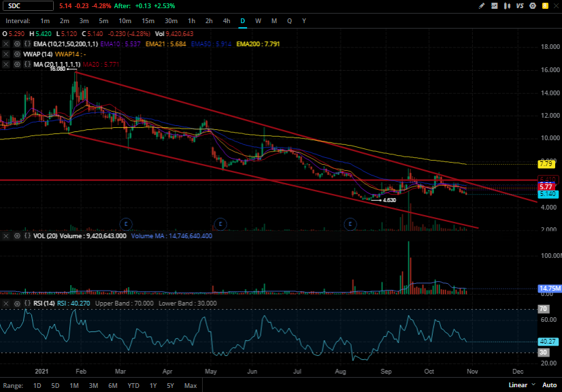The height and width of the screenshot is (392, 562).
Task: Set range to 5Y
Action: [x=170, y=386]
